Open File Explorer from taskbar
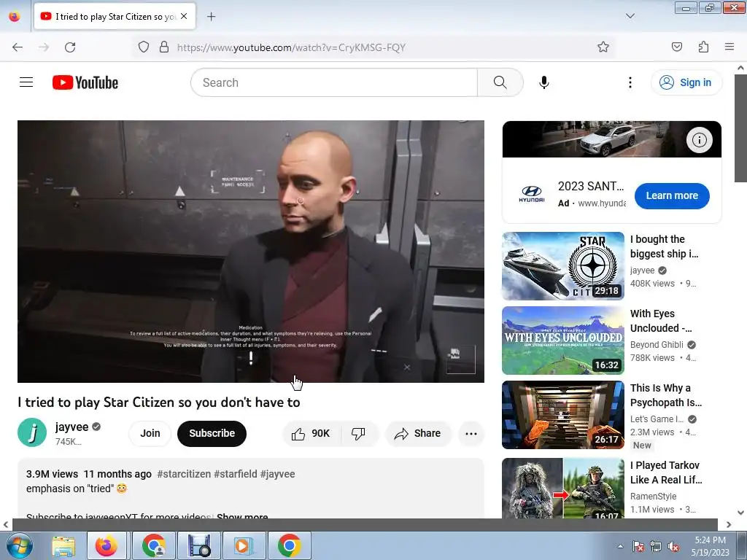The width and height of the screenshot is (747, 560). coord(63,545)
